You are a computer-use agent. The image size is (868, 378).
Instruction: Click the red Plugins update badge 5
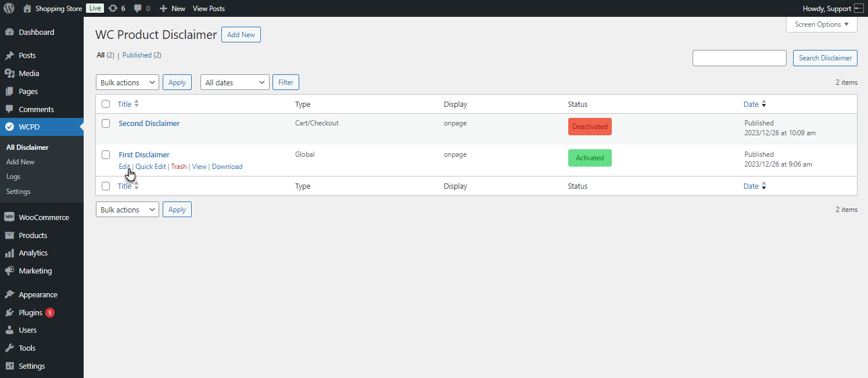(x=50, y=312)
